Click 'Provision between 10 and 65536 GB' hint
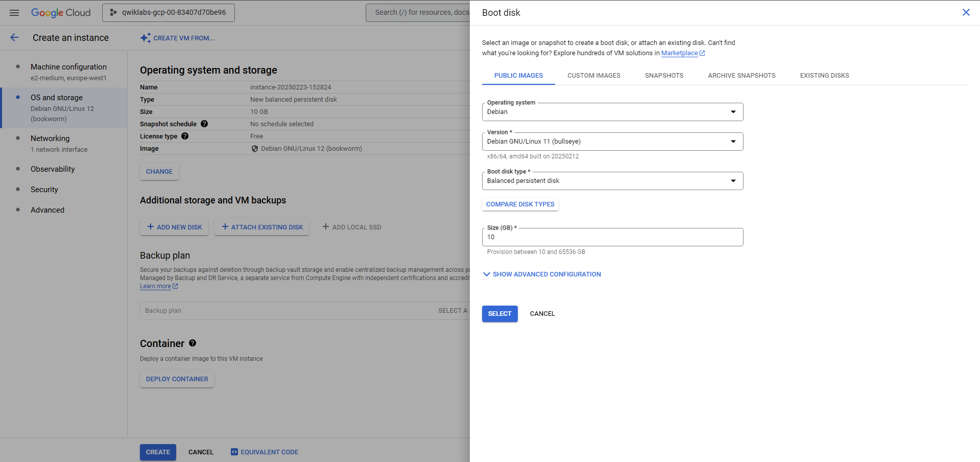The height and width of the screenshot is (462, 980). (536, 252)
